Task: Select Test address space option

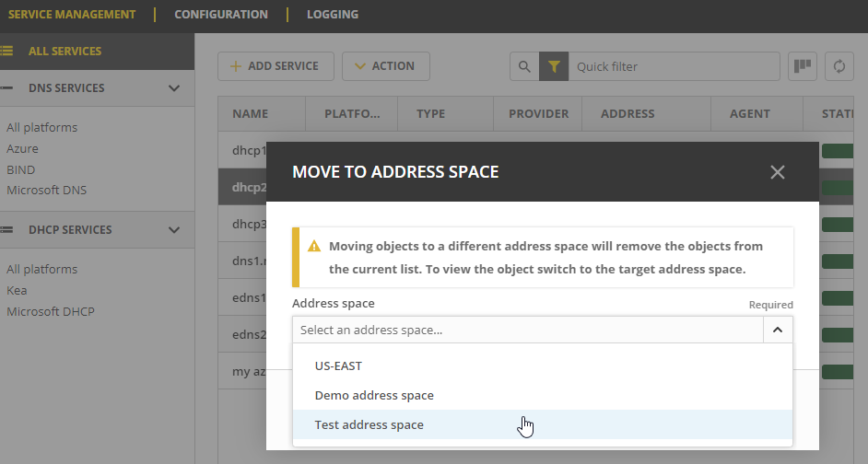Action: tap(369, 424)
